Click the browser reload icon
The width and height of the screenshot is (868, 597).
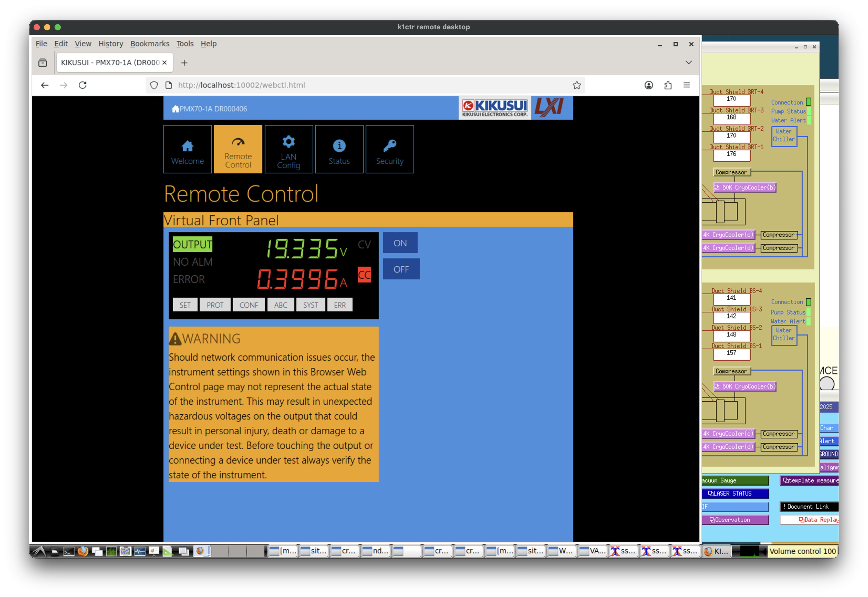(x=83, y=85)
